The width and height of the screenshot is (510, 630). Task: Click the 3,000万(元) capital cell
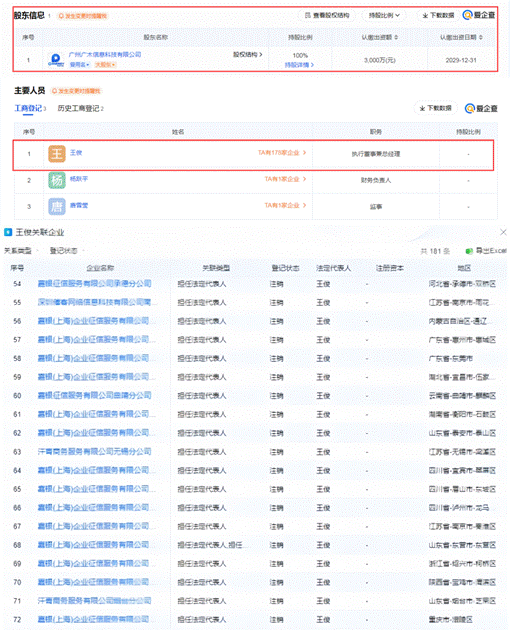[x=380, y=60]
